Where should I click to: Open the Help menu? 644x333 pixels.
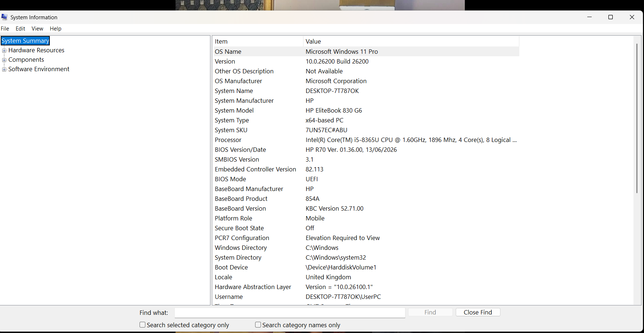pos(56,29)
